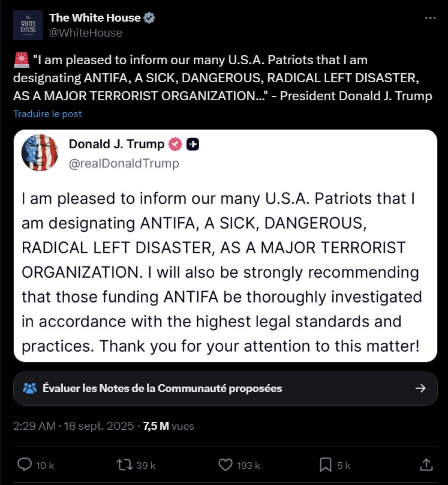Click the affiliation badge next to Trump's name
Image resolution: width=448 pixels, height=485 pixels.
pyautogui.click(x=193, y=144)
